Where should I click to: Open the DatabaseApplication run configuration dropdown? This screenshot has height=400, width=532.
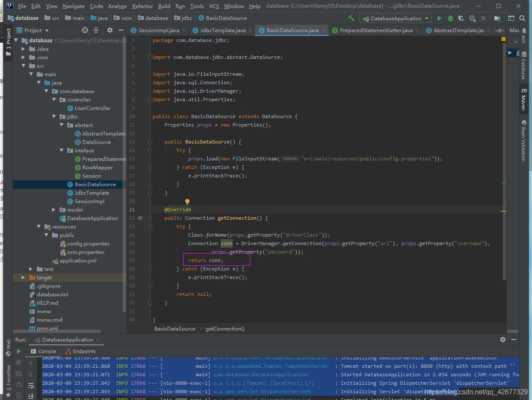point(395,18)
